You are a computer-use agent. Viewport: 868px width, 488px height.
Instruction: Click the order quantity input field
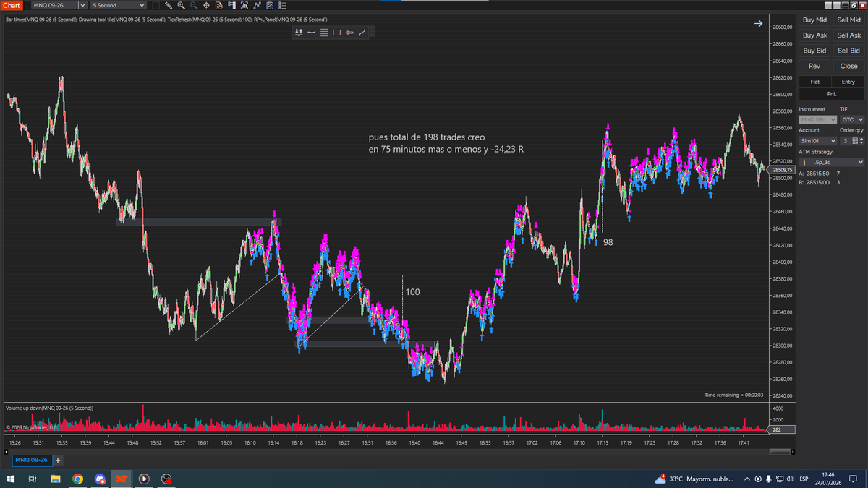coord(845,141)
